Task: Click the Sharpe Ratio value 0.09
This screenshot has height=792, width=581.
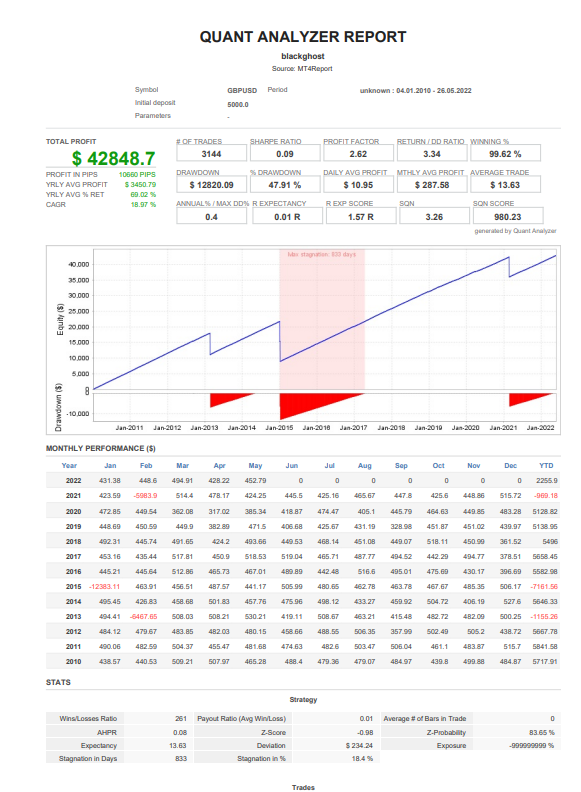Action: pyautogui.click(x=285, y=154)
